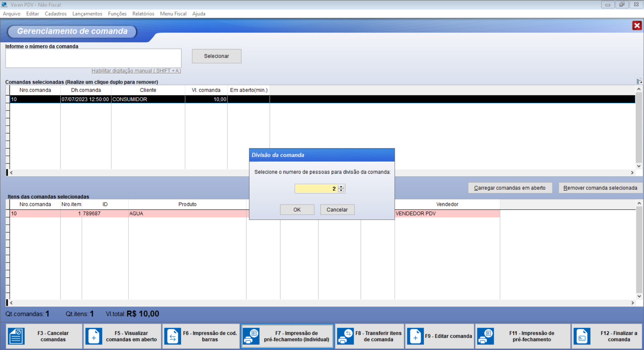Click the F8 Transferir itens de comanda icon
Screen dimensions: 644x350
pos(345,336)
